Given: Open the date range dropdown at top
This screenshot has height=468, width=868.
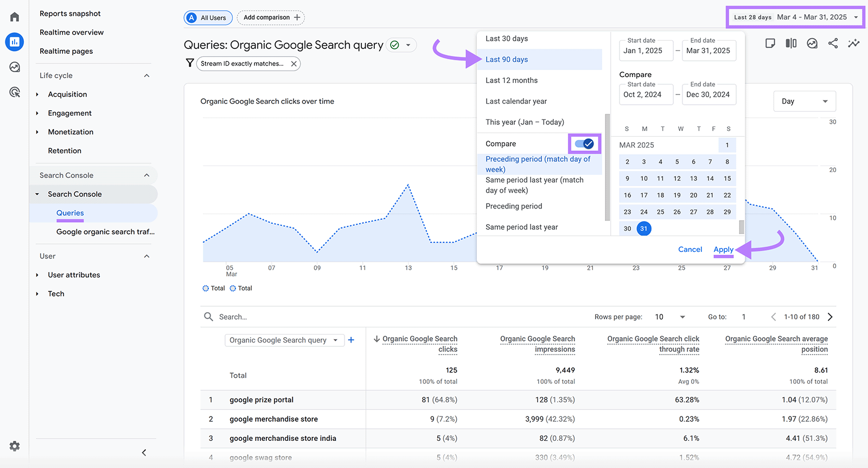Looking at the screenshot, I should click(795, 17).
